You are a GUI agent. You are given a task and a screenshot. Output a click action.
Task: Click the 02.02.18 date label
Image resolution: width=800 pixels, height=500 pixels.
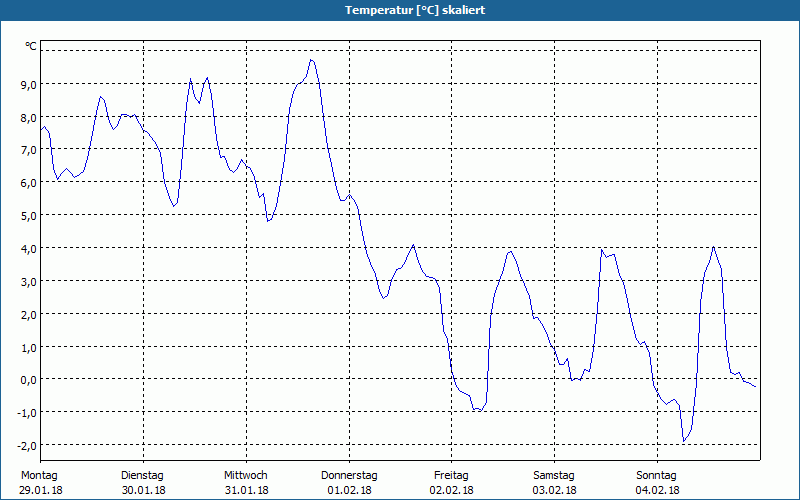(452, 490)
